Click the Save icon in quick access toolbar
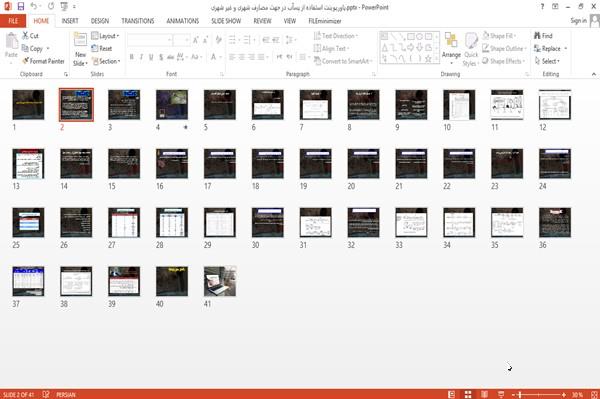This screenshot has width=600, height=399. click(21, 7)
